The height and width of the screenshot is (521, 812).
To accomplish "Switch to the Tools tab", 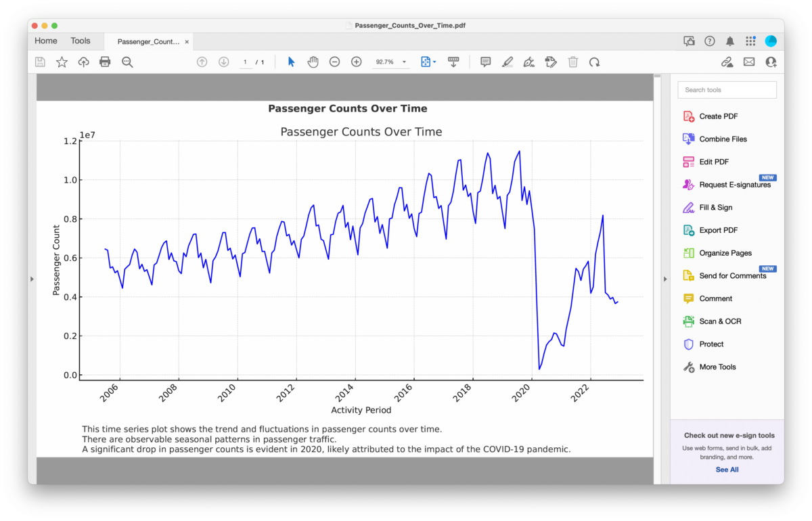I will coord(81,41).
